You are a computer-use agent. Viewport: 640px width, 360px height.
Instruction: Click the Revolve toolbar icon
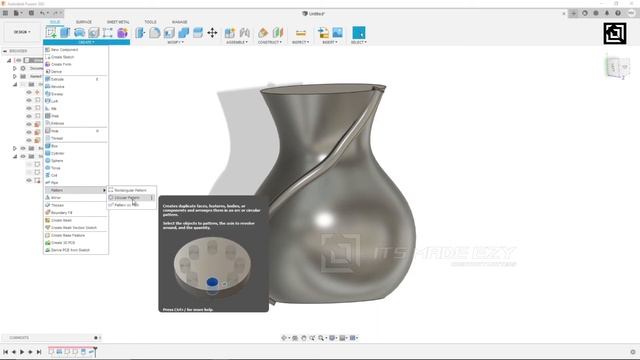click(x=80, y=32)
